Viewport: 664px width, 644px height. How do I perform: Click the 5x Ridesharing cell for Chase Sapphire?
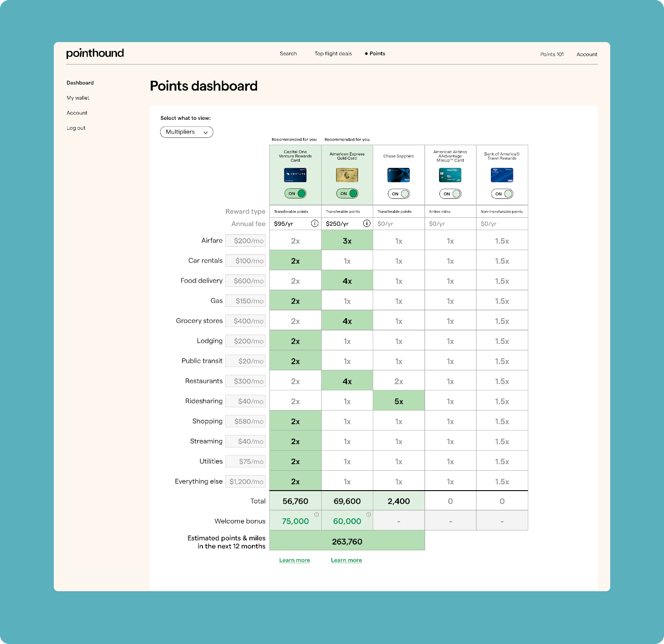(399, 401)
